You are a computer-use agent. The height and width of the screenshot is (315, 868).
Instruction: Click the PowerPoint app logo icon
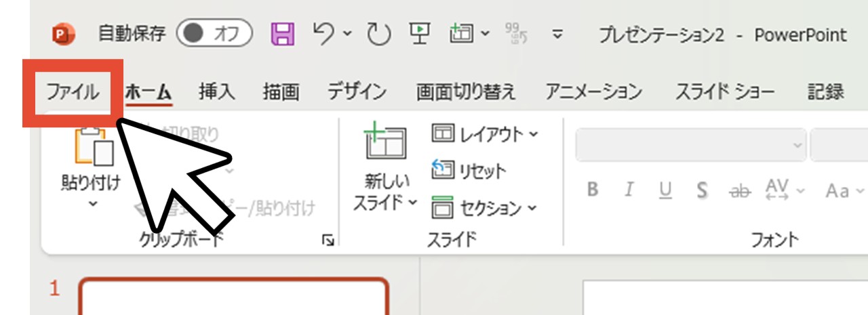[64, 34]
